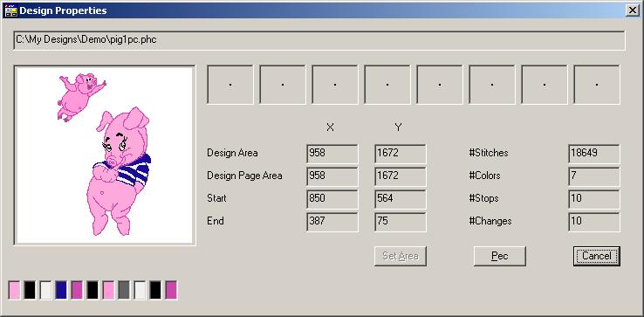
Task: Click the "#Colors" label
Action: (484, 176)
